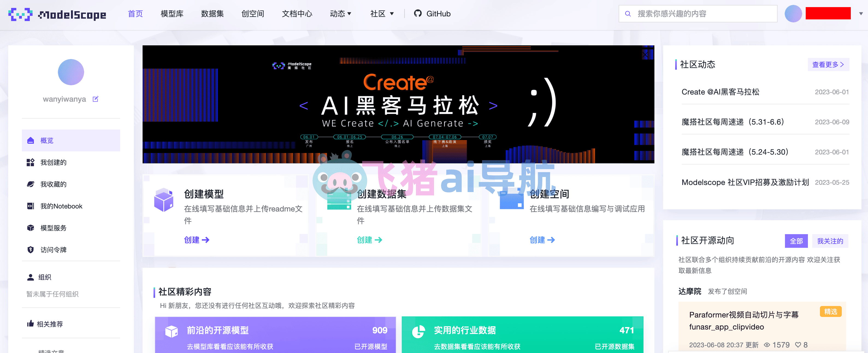Screen dimensions: 868x353
Task: Click the 我的Notebook icon
Action: pos(31,206)
